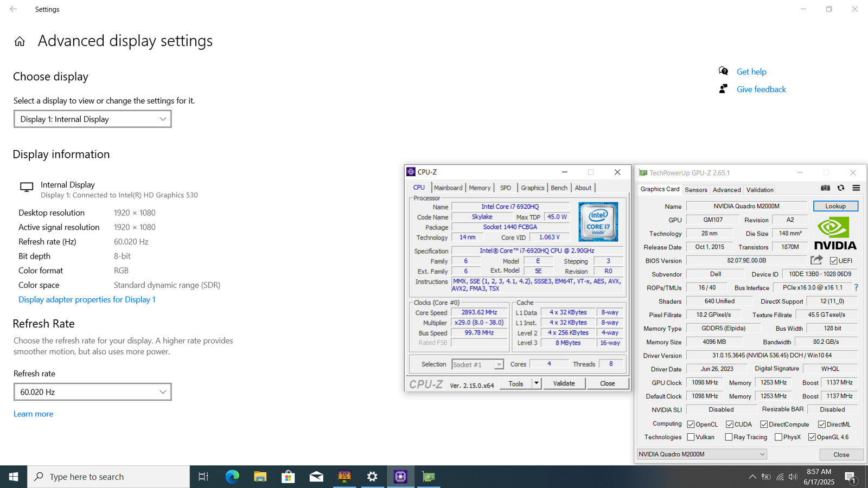
Task: Expand the Display 1: Internal Display dropdown
Action: click(x=93, y=119)
